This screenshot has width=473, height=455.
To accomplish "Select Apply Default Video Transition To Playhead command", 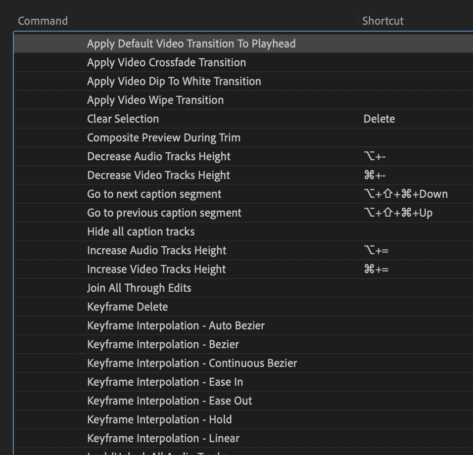I will click(191, 44).
